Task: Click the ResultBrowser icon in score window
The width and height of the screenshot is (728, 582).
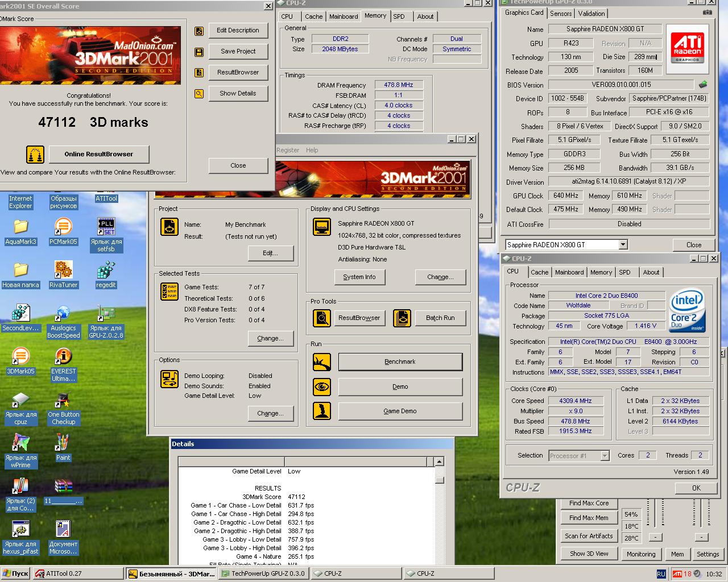Action: point(199,73)
